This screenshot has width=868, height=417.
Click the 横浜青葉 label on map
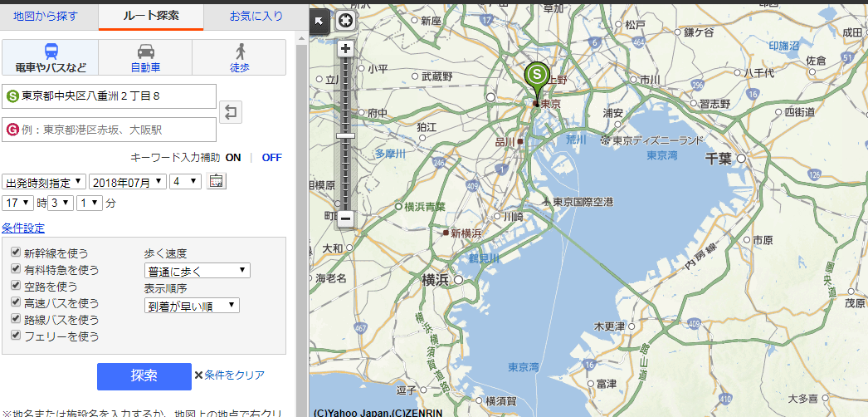click(425, 207)
